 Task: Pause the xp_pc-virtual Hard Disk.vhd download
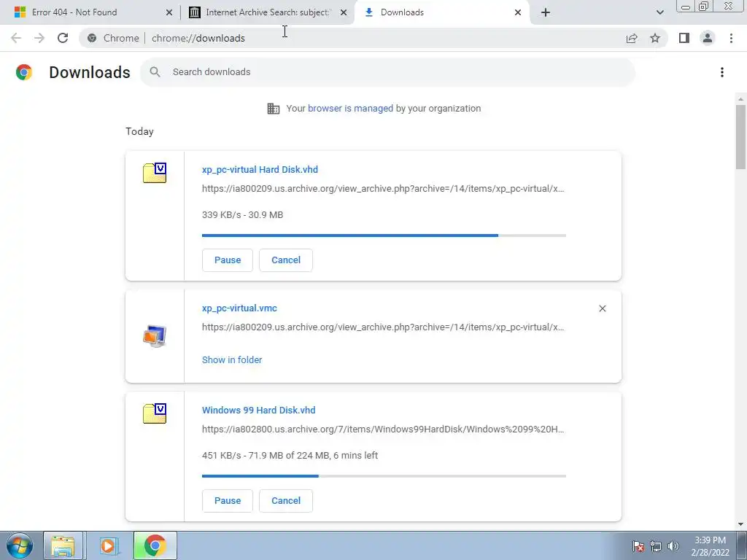coord(228,260)
